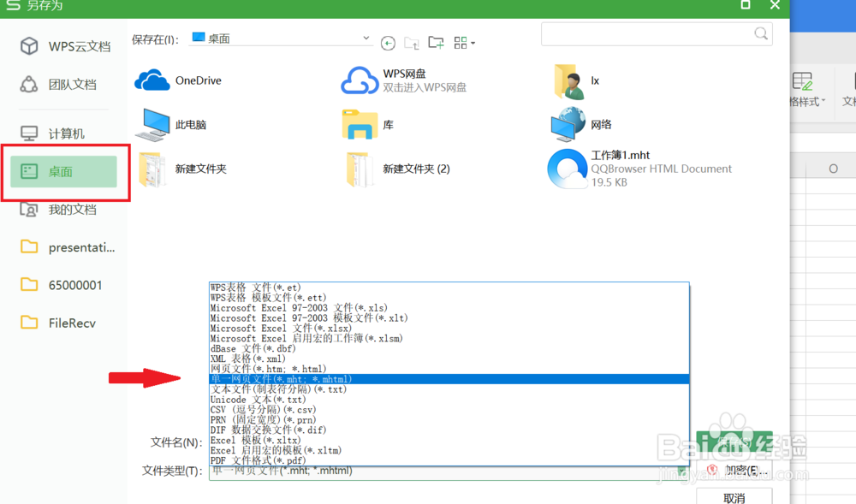The image size is (856, 504).
Task: Open the 65000001 folder shortcut
Action: click(61, 285)
